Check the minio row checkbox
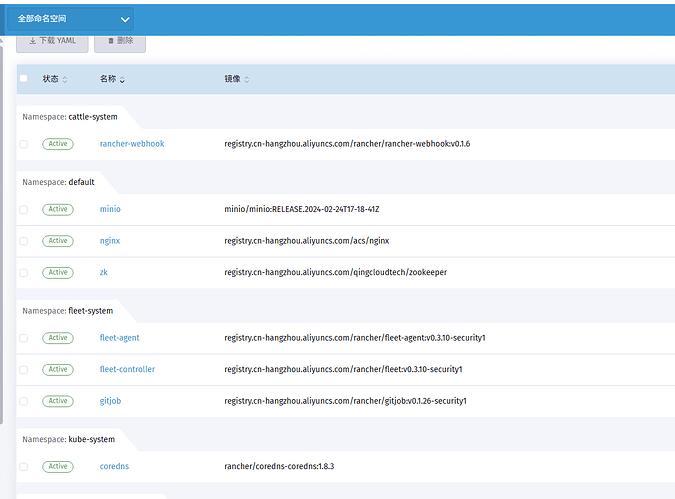 [24, 210]
